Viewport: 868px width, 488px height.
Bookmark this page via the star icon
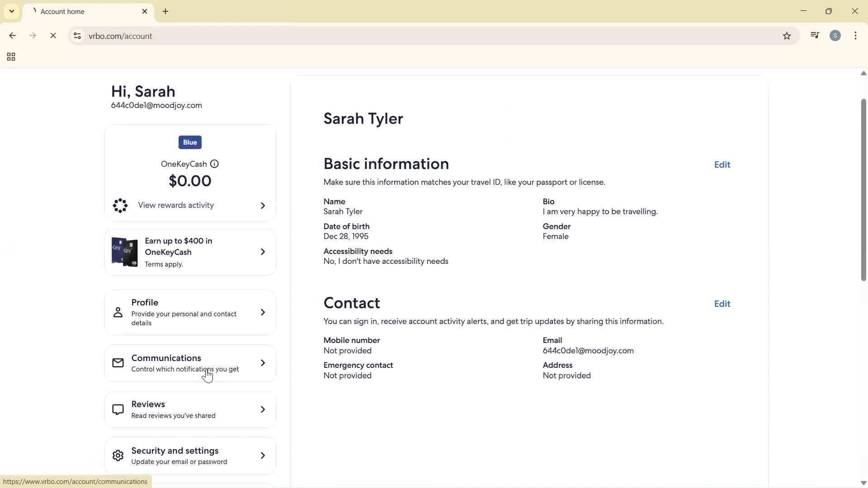(x=787, y=36)
